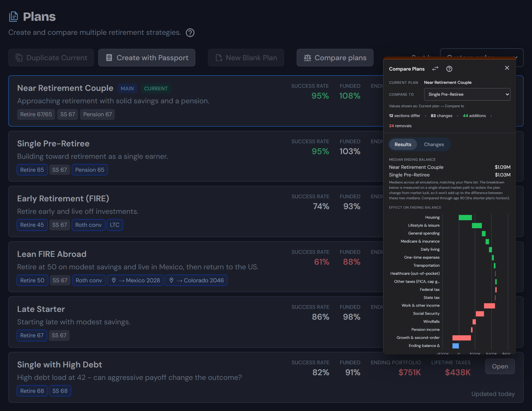
Task: Close the Compare Plans panel
Action: point(507,68)
